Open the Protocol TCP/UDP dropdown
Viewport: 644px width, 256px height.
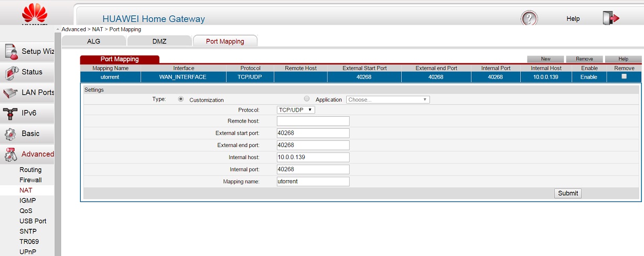(296, 110)
